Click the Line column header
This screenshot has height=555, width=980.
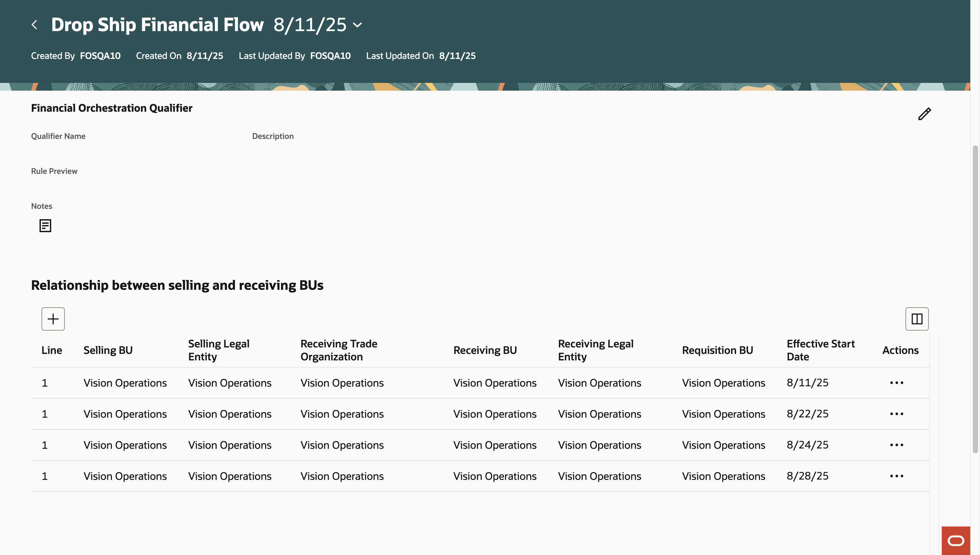52,350
